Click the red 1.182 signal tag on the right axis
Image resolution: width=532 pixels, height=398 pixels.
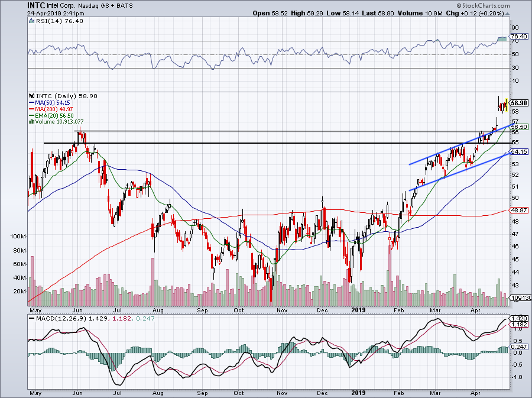519,325
